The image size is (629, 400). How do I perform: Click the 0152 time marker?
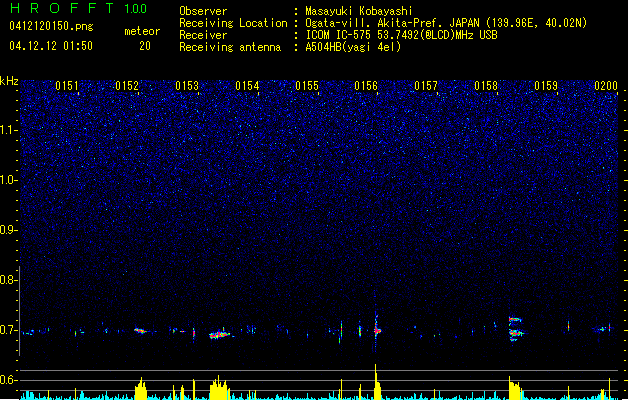click(127, 86)
